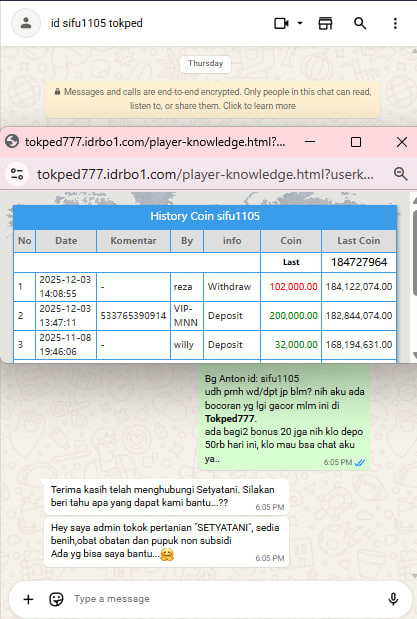This screenshot has height=619, width=417.
Task: Maximize the tokped777 popup window
Action: point(356,142)
